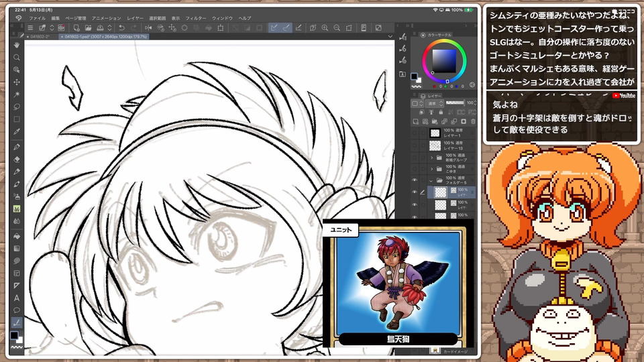
Task: Toggle visibility of レイヤー 1 layer
Action: (x=415, y=133)
